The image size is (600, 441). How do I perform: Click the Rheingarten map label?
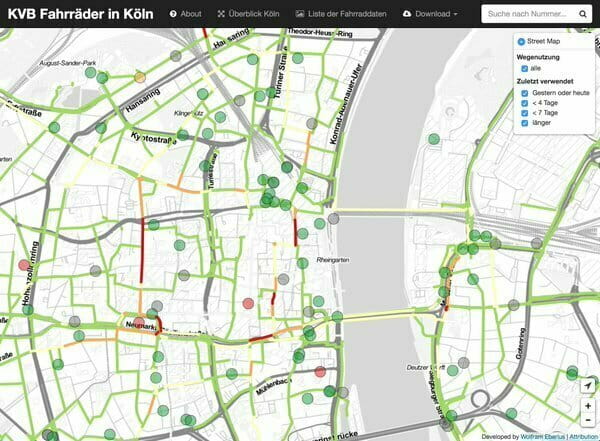point(333,260)
